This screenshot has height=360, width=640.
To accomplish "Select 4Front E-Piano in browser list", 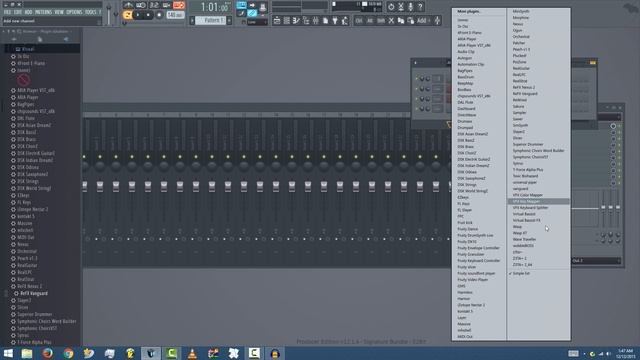I will pyautogui.click(x=31, y=63).
